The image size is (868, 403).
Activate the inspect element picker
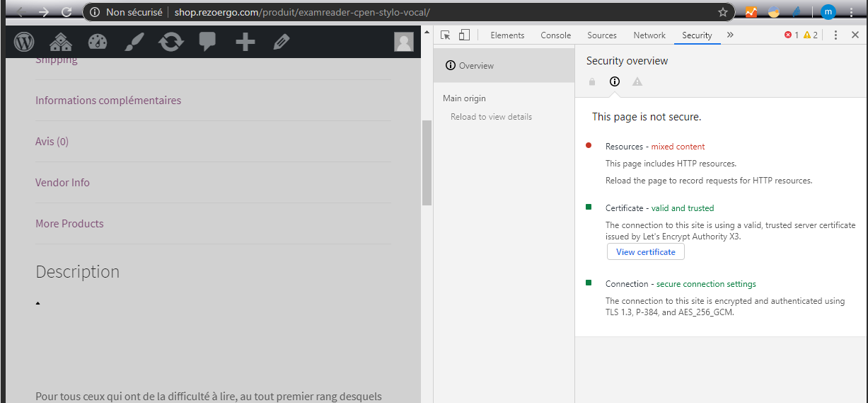(x=446, y=35)
